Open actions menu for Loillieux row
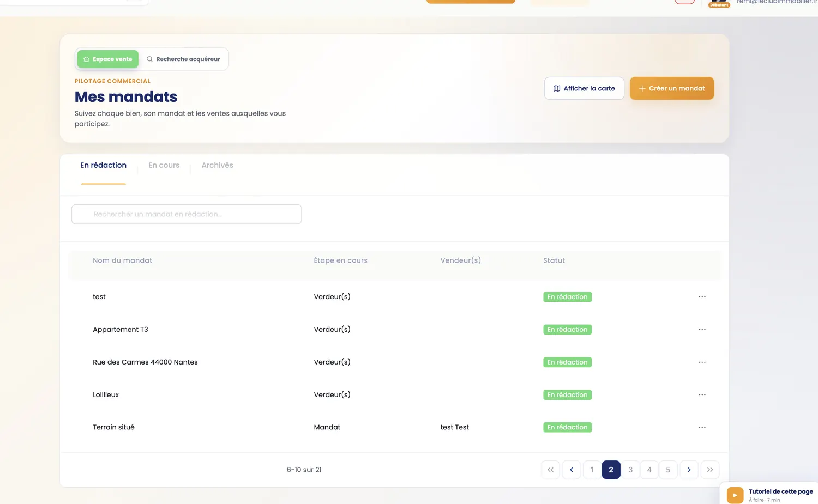The width and height of the screenshot is (818, 504). click(x=702, y=394)
